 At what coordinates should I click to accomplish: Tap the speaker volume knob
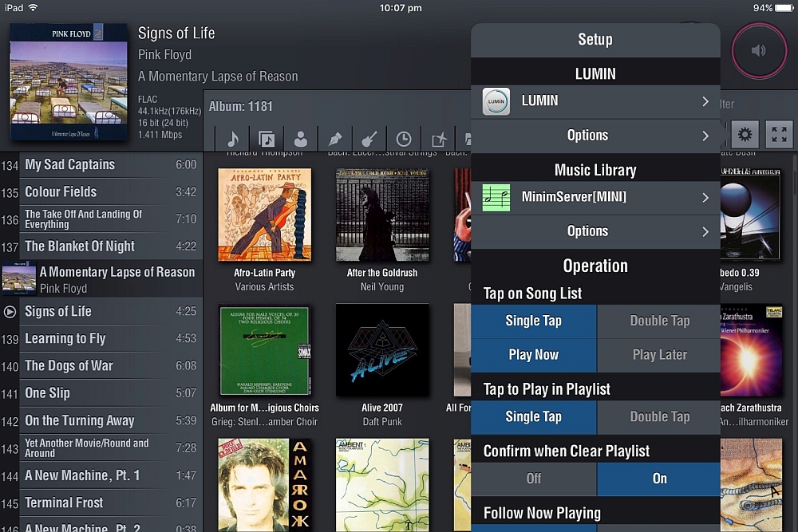click(x=760, y=50)
